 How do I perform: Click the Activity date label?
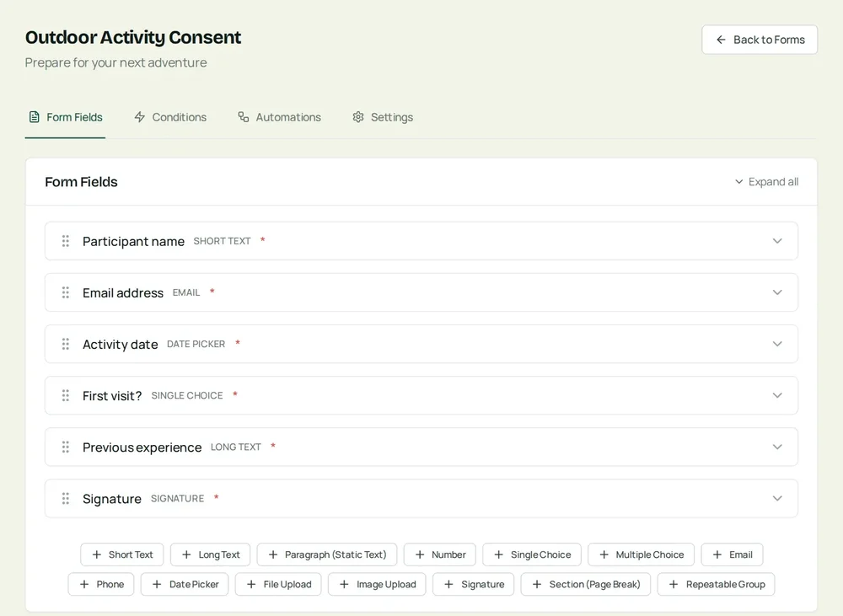[x=120, y=345]
